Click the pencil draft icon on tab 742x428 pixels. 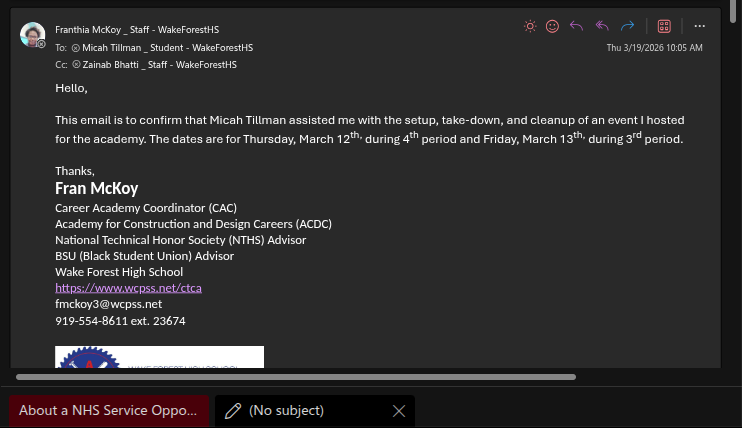(233, 411)
